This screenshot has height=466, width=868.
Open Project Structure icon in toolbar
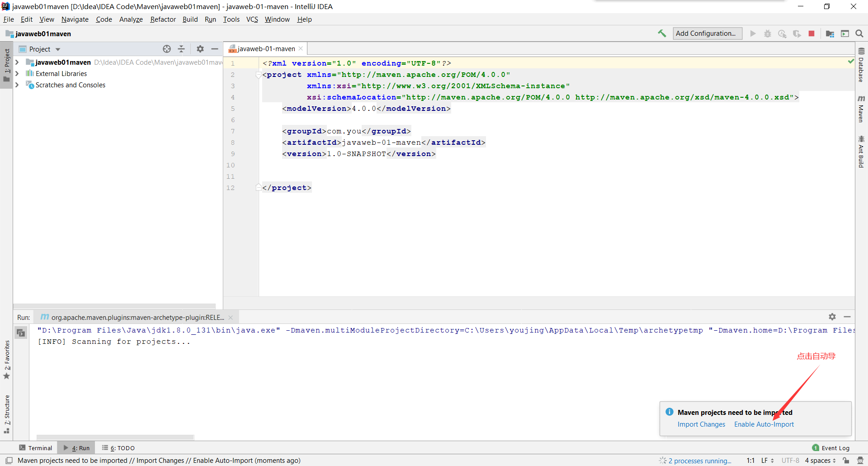tap(830, 33)
